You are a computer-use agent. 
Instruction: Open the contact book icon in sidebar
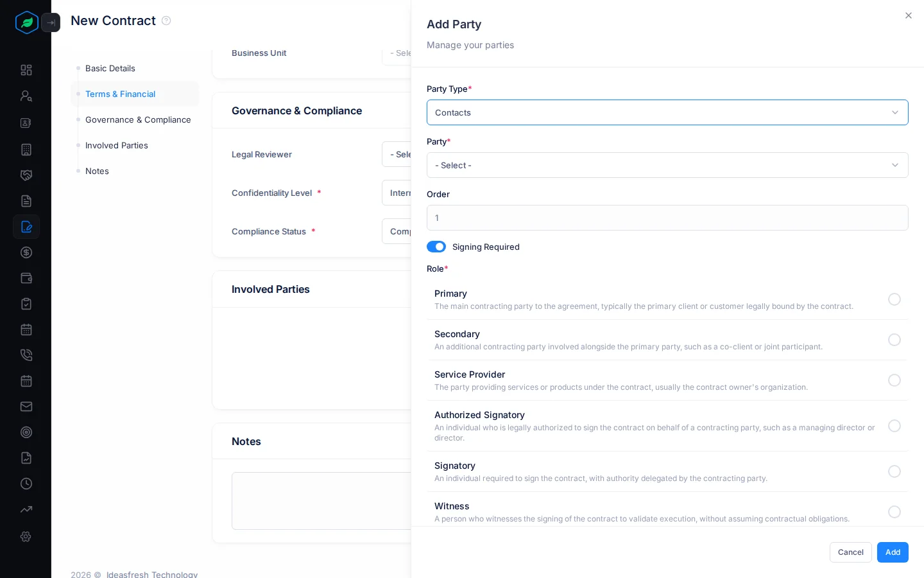pos(26,123)
